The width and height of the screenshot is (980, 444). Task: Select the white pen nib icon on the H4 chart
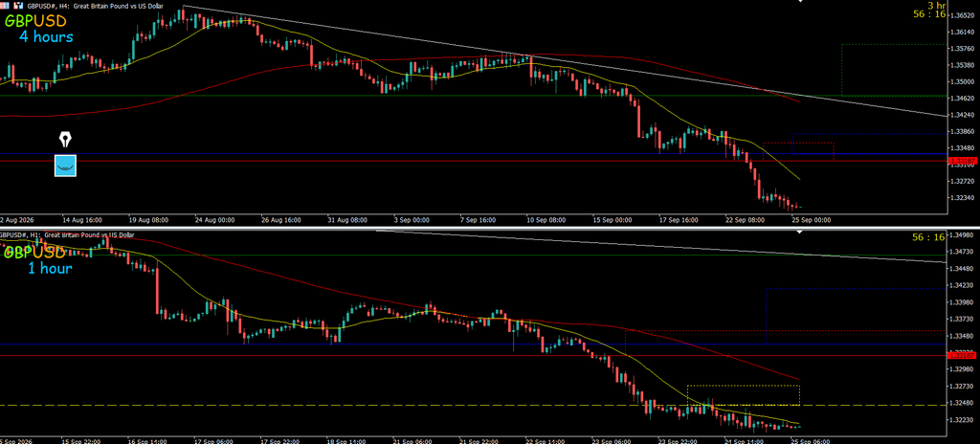(65, 139)
